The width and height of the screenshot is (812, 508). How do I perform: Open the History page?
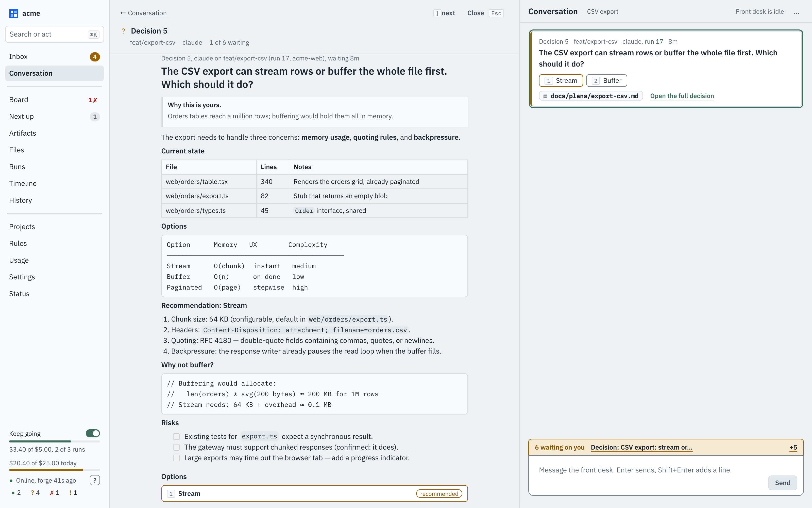click(54, 201)
